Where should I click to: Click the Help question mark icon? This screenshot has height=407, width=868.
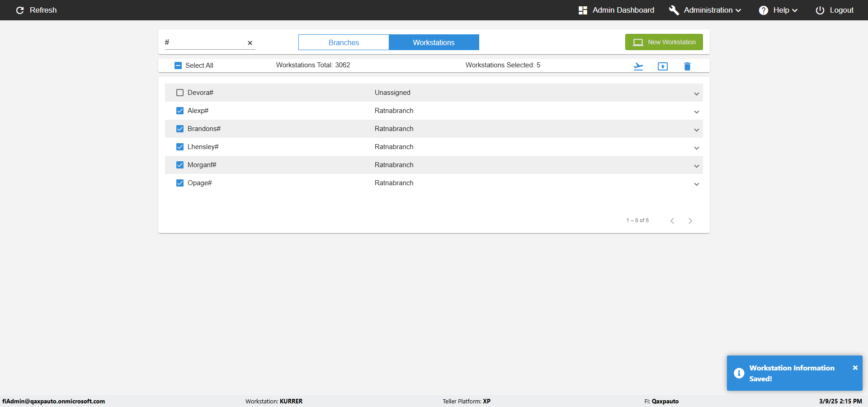pos(763,10)
